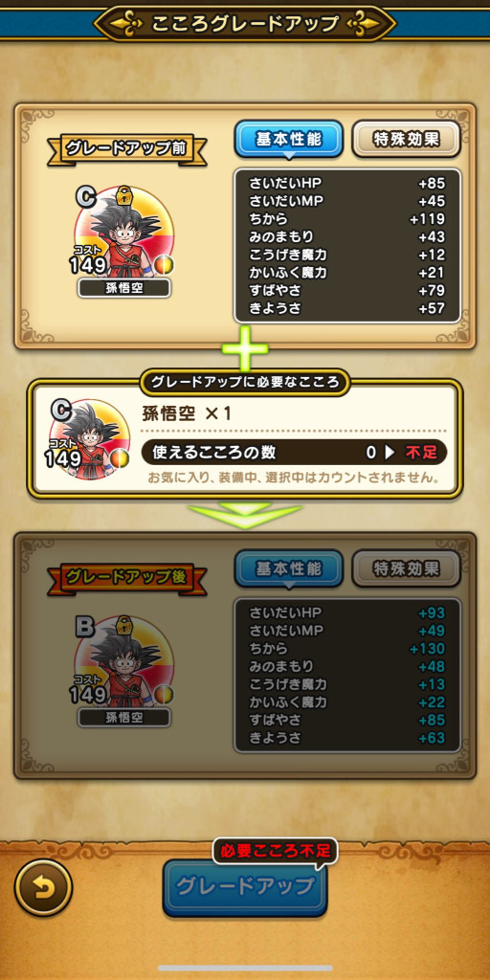Switch to 特殊効果 tab in after-upgrade panel
490x980 pixels.
(x=406, y=568)
